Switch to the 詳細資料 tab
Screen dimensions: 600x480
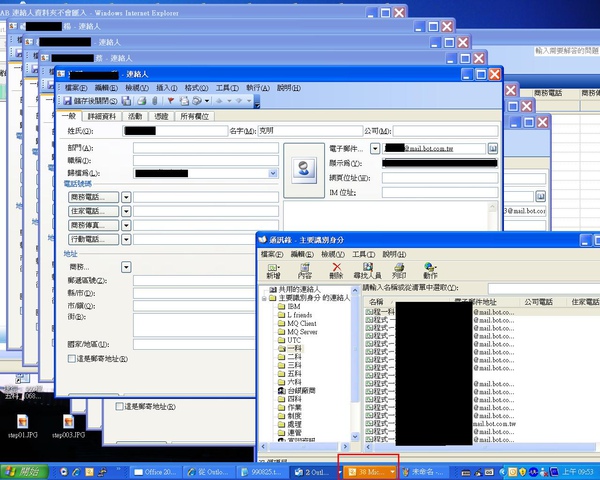[102, 116]
